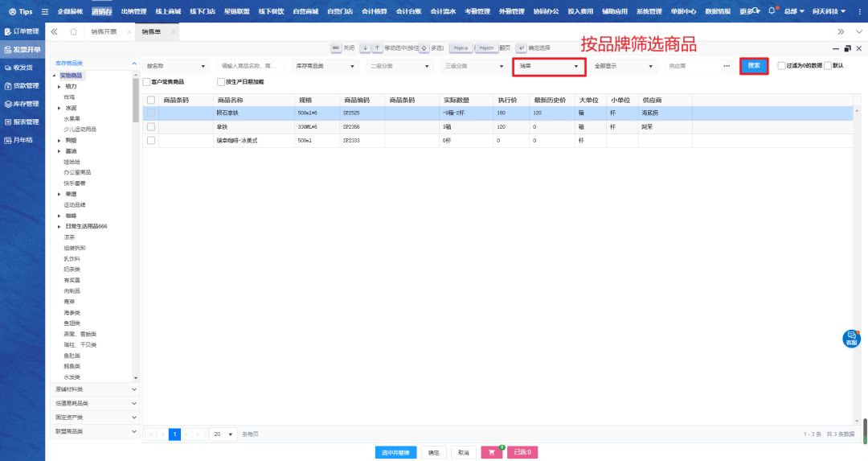Click the blue 搜索 button
Viewport: 868px width, 461px height.
pos(754,66)
